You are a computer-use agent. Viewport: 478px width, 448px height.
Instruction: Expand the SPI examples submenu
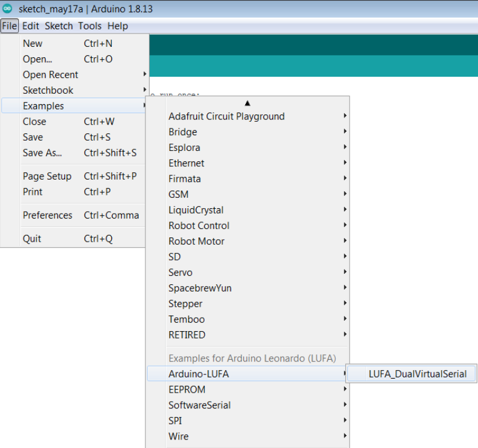point(248,421)
